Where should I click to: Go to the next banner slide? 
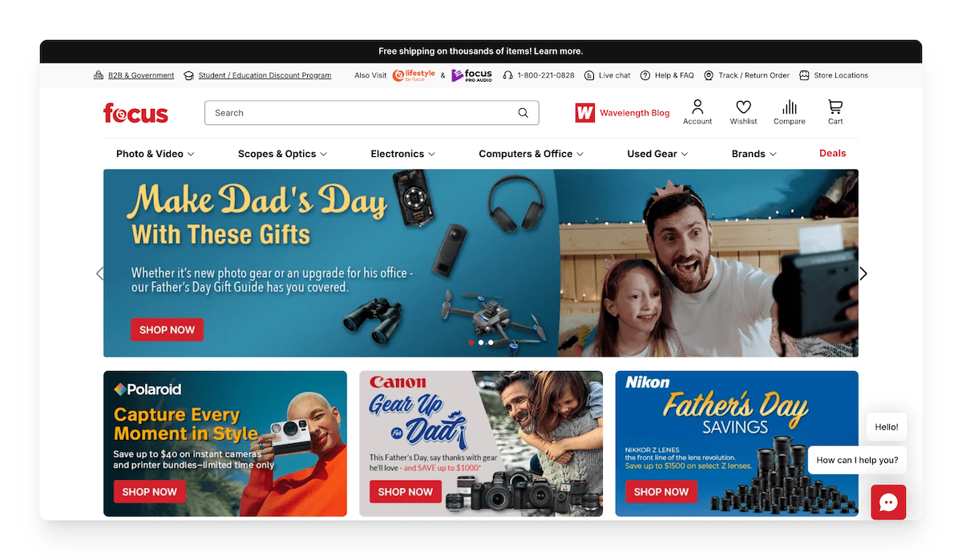pyautogui.click(x=863, y=273)
